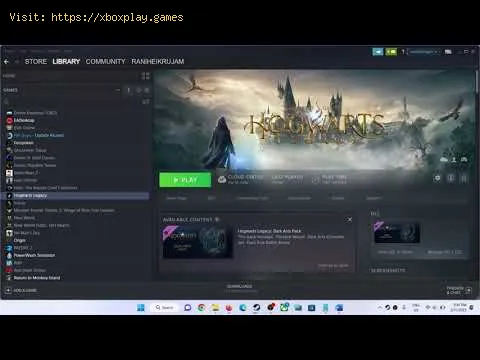Image resolution: width=480 pixels, height=360 pixels.
Task: Click Dark Arts Pack title link
Action: click(x=269, y=231)
